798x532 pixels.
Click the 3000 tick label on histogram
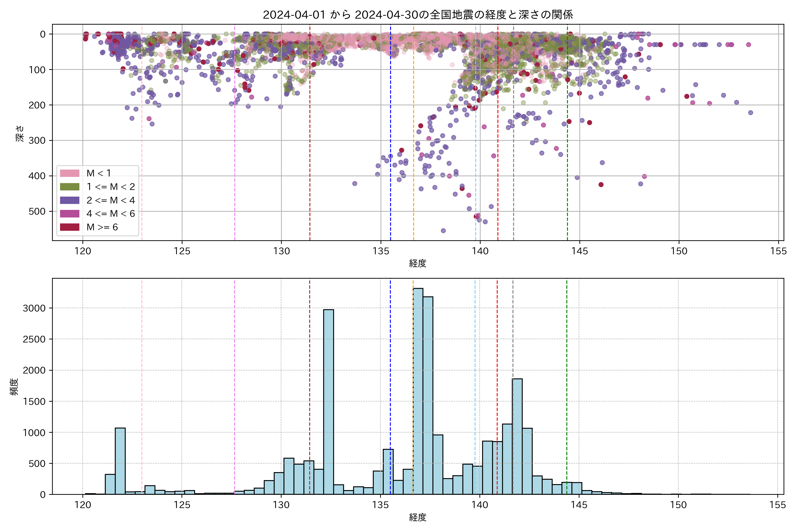[34, 308]
